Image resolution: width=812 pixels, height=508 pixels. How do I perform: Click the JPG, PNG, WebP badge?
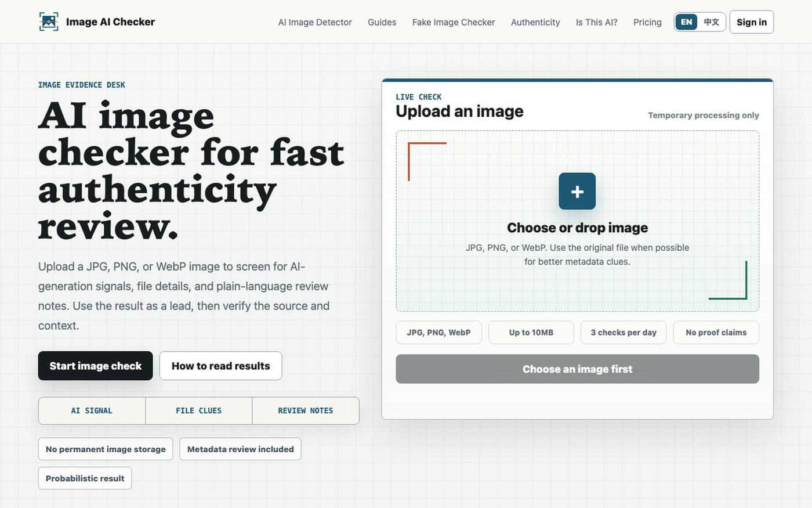click(439, 332)
